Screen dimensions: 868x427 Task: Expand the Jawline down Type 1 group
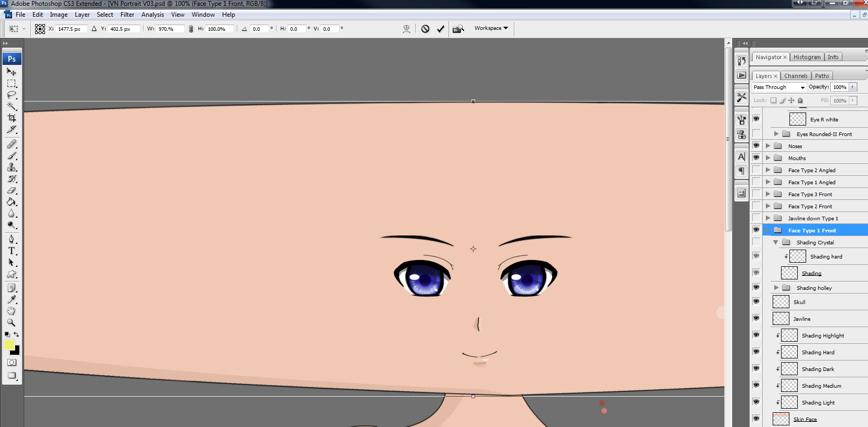point(768,218)
